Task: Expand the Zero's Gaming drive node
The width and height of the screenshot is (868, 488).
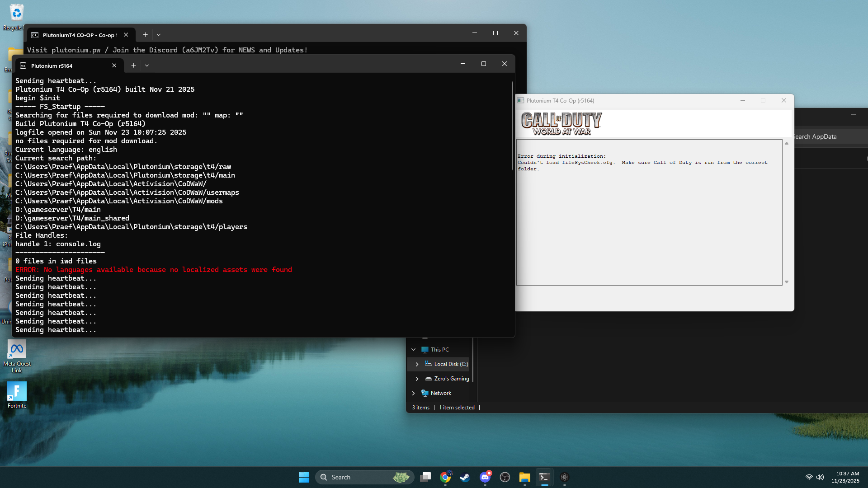Action: (x=417, y=379)
